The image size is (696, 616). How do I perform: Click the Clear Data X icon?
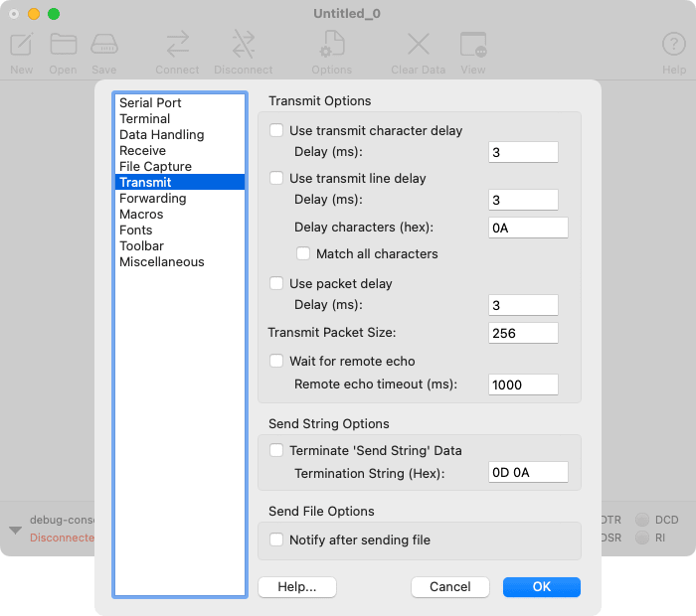click(x=418, y=45)
